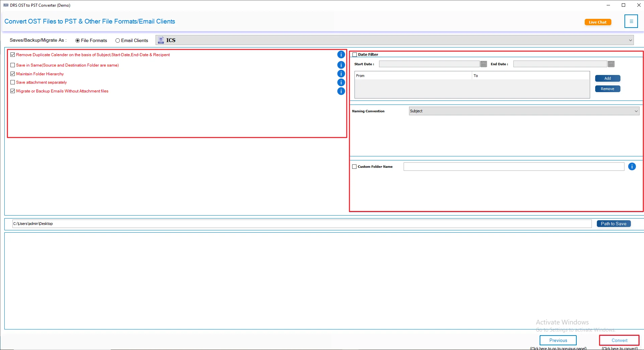Click the End Date input field
This screenshot has width=644, height=350.
tap(560, 64)
